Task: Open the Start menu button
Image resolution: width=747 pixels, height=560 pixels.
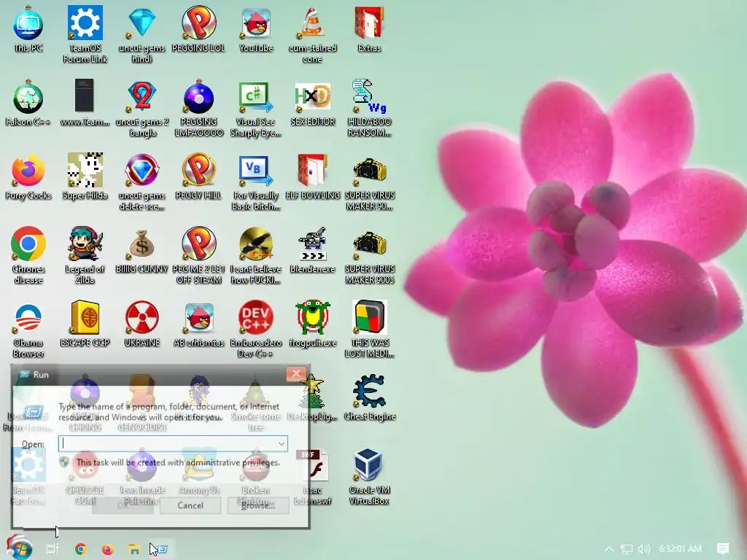Action: point(19,548)
